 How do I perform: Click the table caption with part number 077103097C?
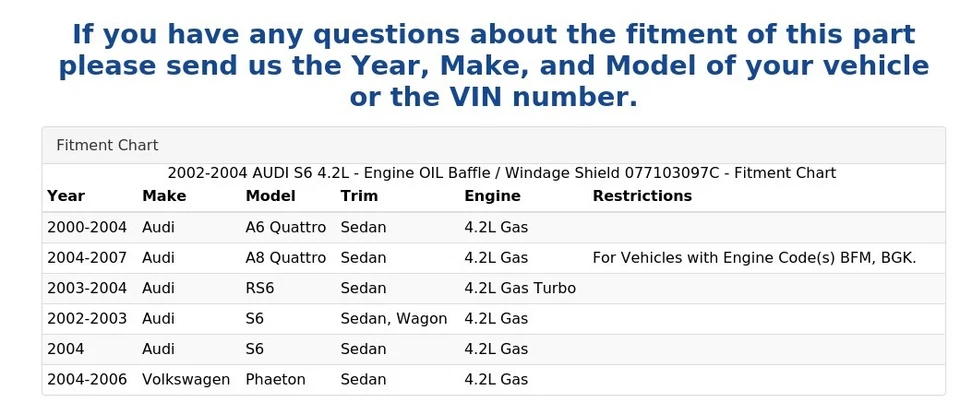click(501, 173)
